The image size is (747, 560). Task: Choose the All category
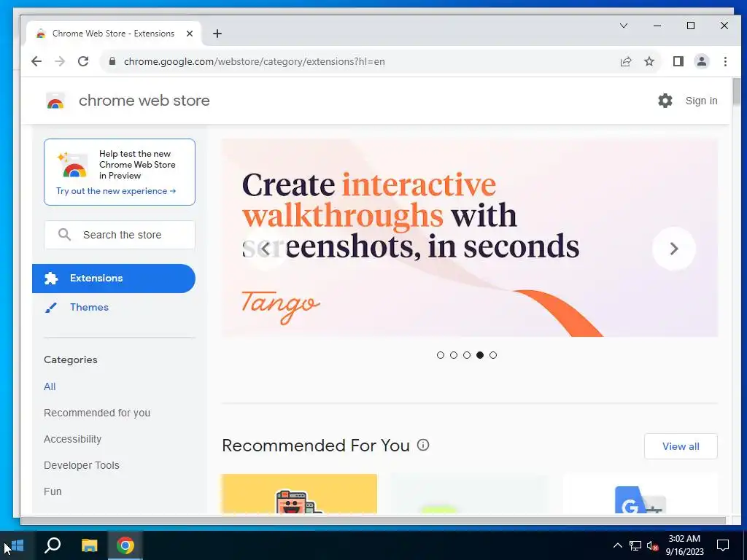50,386
